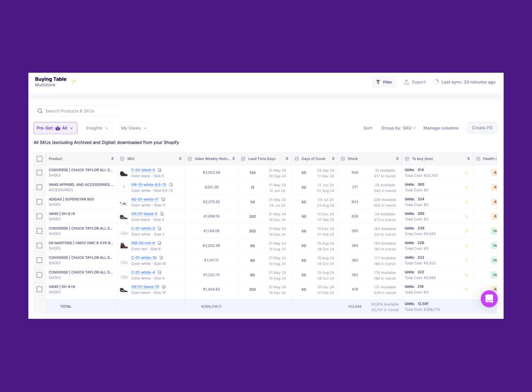Copy SKU VN-10-white-9.5-13 with the copy icon
This screenshot has height=392, width=532.
pyautogui.click(x=171, y=184)
